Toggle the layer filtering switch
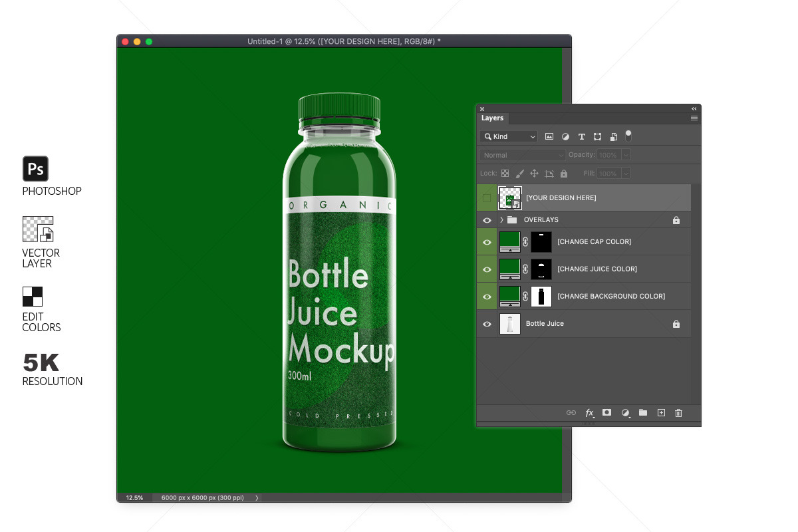Screen dimensions: 798x532 pos(628,136)
